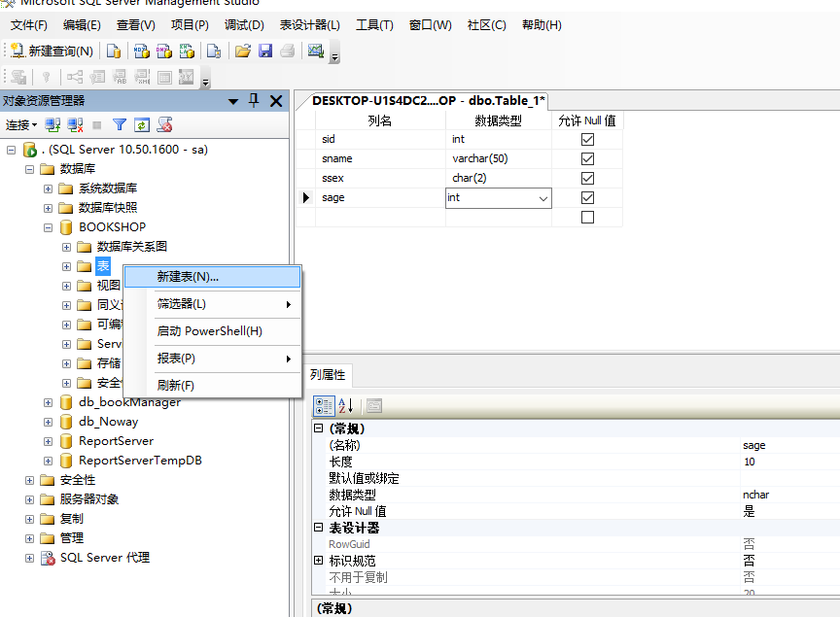Open the standard toolbar overflow arrow
This screenshot has height=617, width=840.
tap(334, 56)
